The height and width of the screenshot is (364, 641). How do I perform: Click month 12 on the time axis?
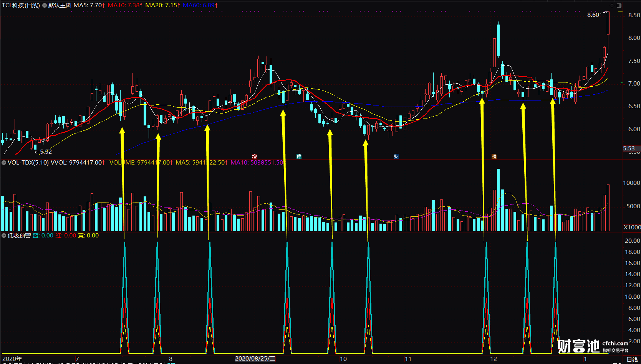(x=494, y=359)
